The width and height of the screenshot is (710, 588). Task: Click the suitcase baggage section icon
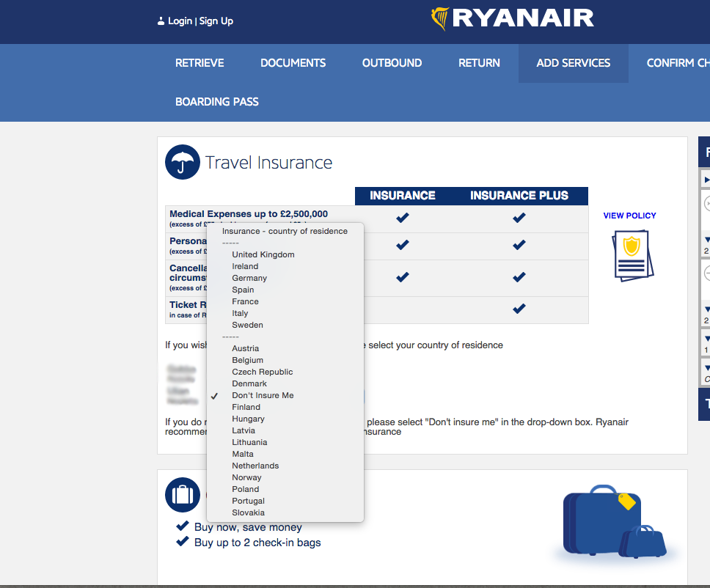click(183, 495)
